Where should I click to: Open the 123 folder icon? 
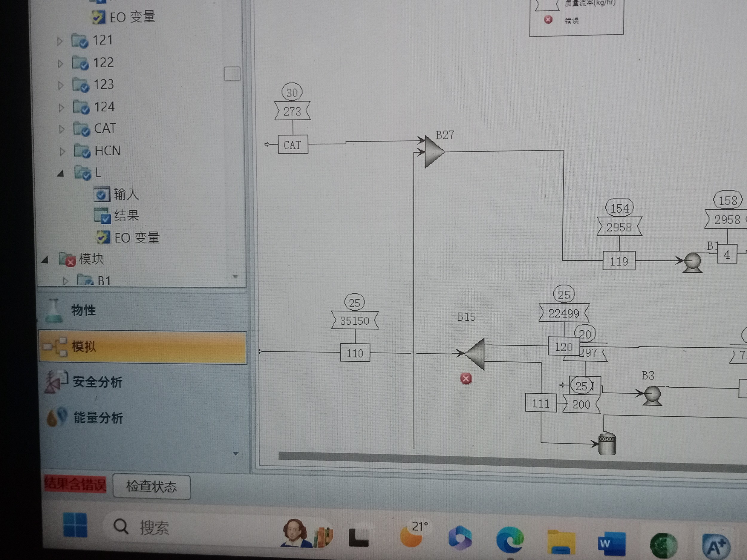point(81,85)
